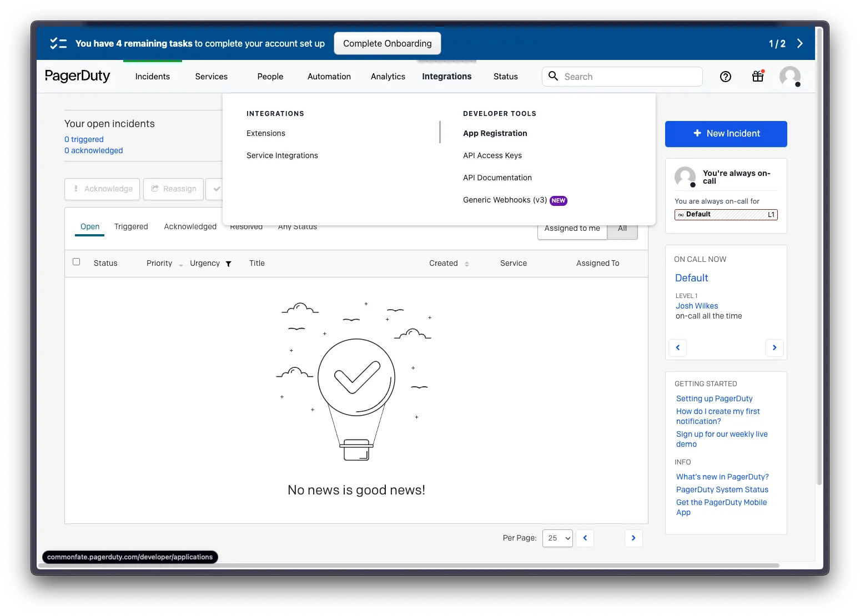Screen dimensions: 860x616
Task: Click the New Incident button
Action: pos(726,134)
